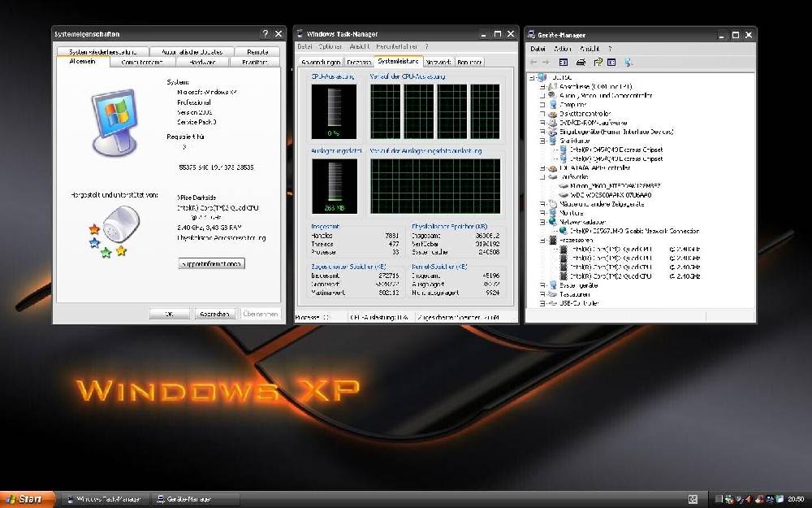Viewport: 812px width, 508px height.
Task: Expand the Systemgeräte node
Action: point(542,285)
